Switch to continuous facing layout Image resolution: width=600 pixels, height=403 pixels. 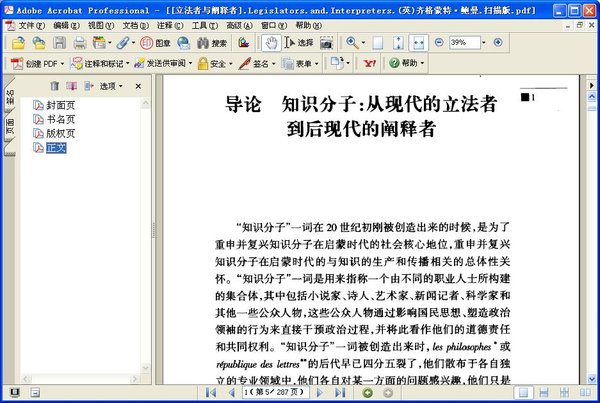tap(564, 393)
